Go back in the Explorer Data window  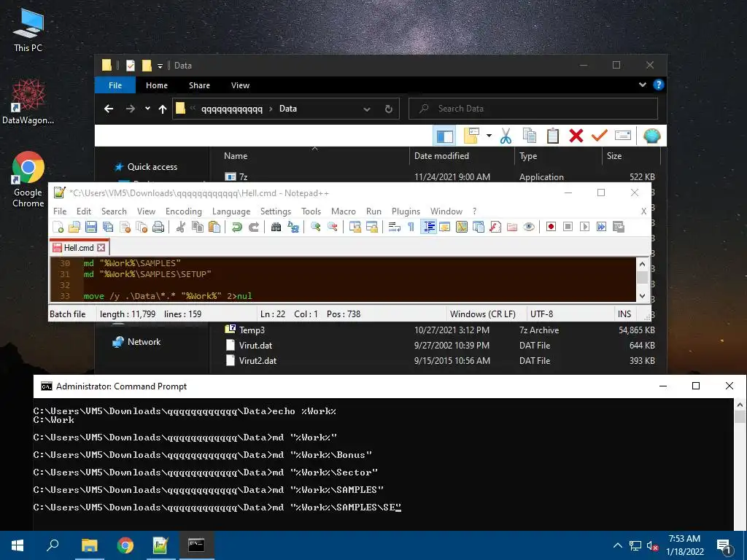[x=109, y=109]
